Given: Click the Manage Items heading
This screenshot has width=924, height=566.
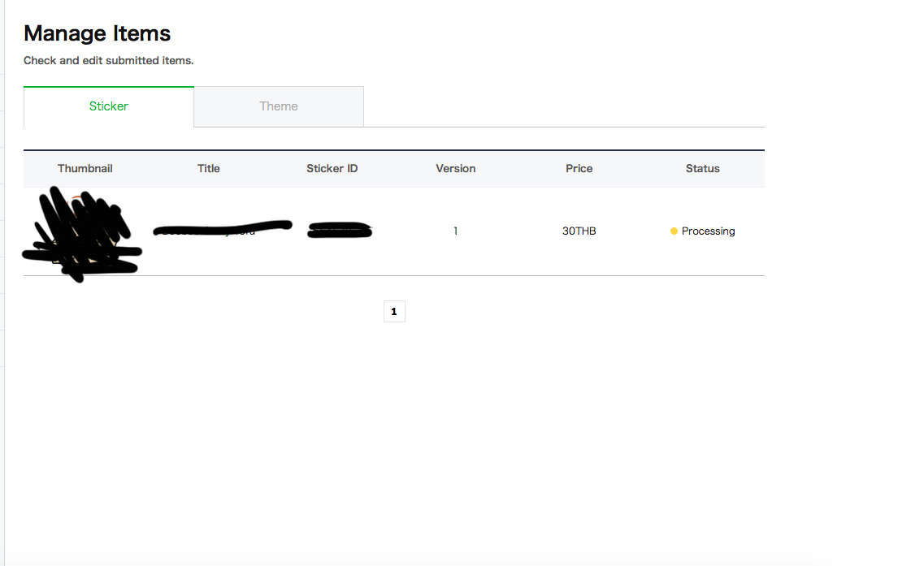Looking at the screenshot, I should [x=98, y=33].
